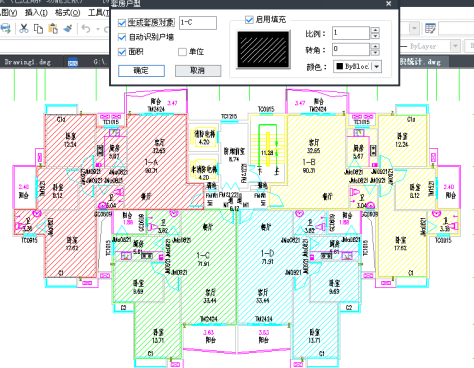The image size is (474, 368).
Task: Click the hatch pattern preview swatch
Action: coord(263,50)
